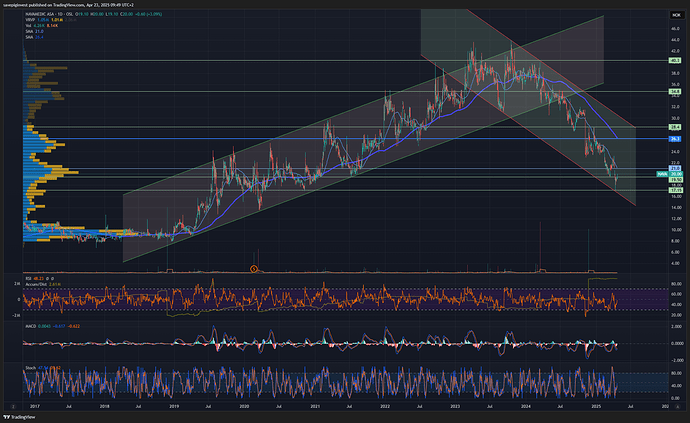Click the 21.0 SMA price label
The height and width of the screenshot is (423, 690).
675,169
